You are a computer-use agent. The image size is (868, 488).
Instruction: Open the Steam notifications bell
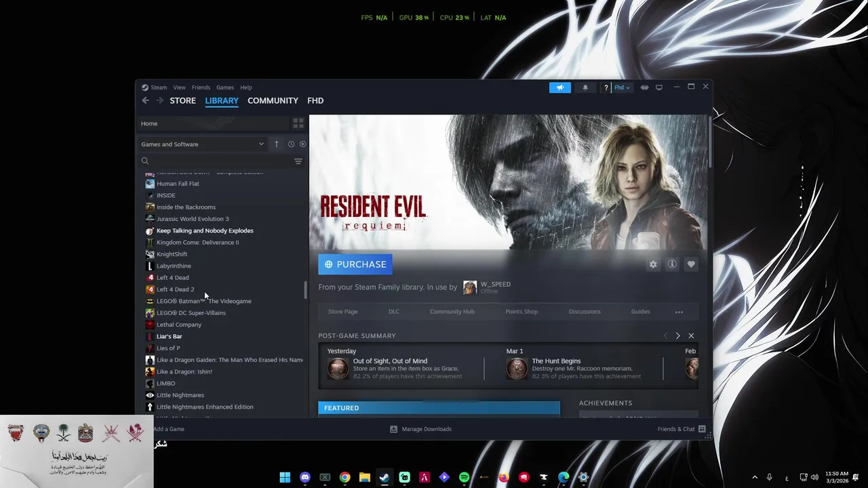585,87
